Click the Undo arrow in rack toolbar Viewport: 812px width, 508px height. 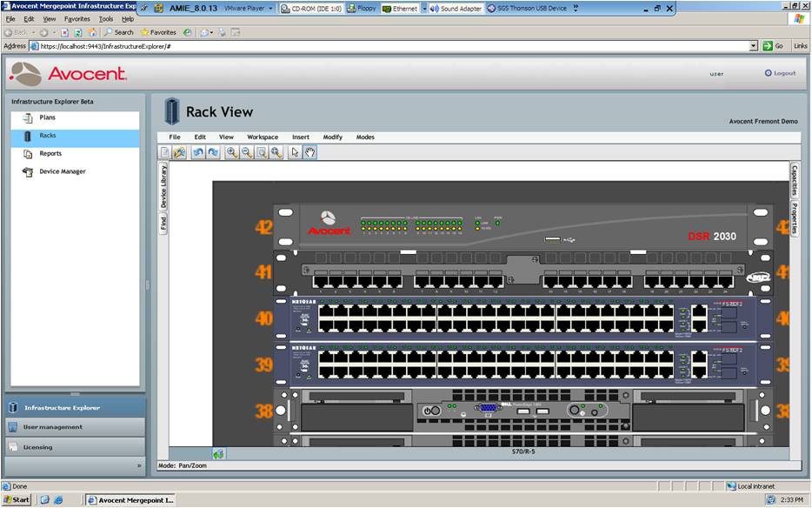coord(198,152)
